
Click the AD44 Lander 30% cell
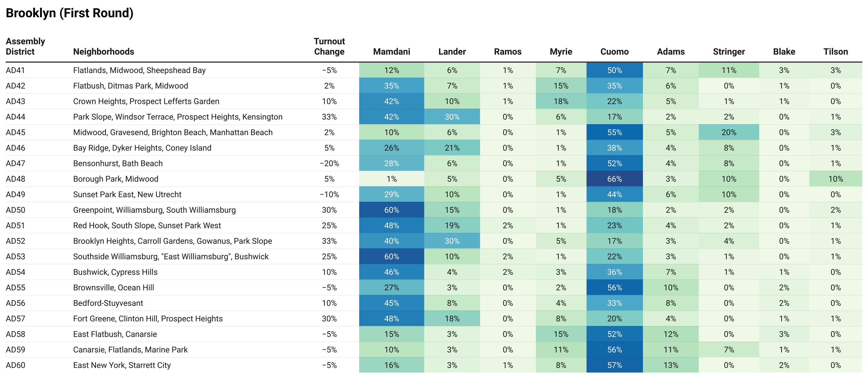(x=452, y=117)
